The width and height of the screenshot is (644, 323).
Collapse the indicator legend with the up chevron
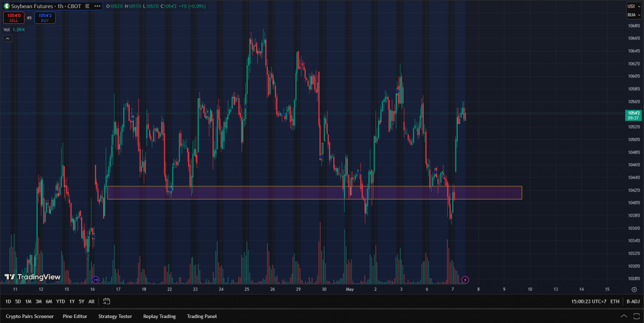coord(8,38)
